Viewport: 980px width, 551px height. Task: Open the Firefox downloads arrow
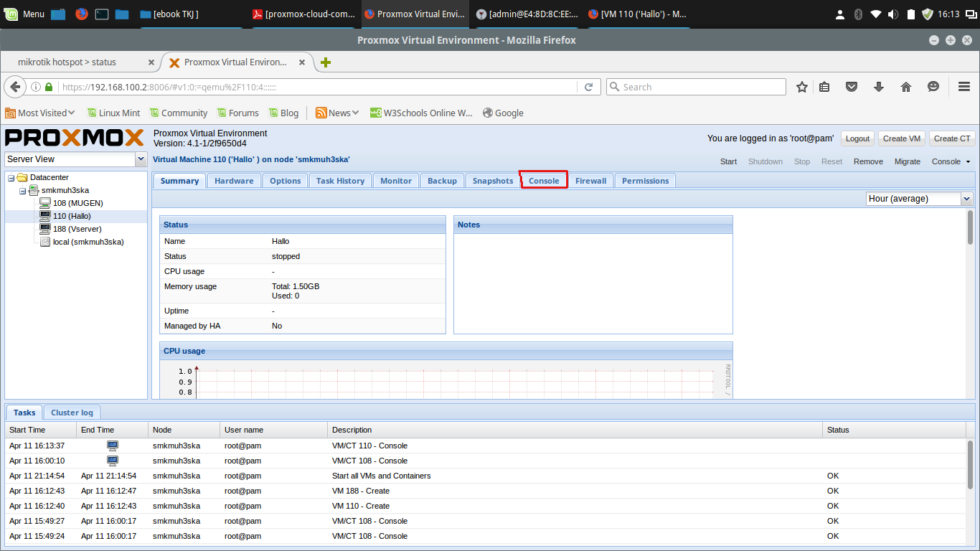[x=879, y=87]
